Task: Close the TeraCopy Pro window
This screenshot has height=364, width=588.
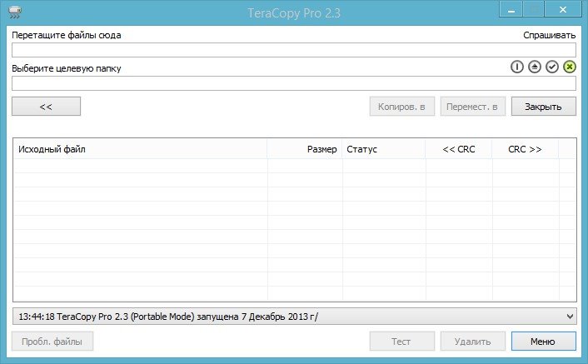Action: click(563, 10)
